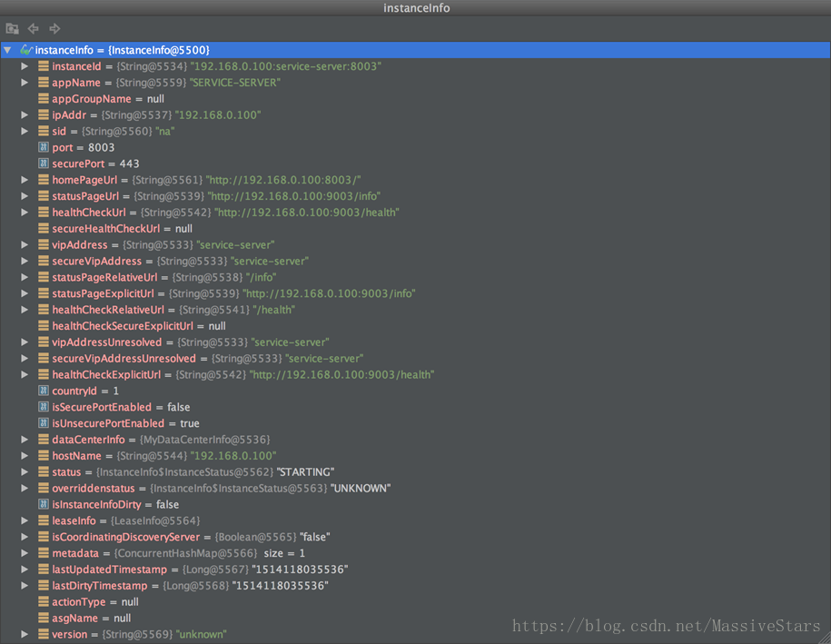Click the field icon beside isCoordinatingDiscoveryServer
Image resolution: width=831 pixels, height=644 pixels.
pos(44,537)
